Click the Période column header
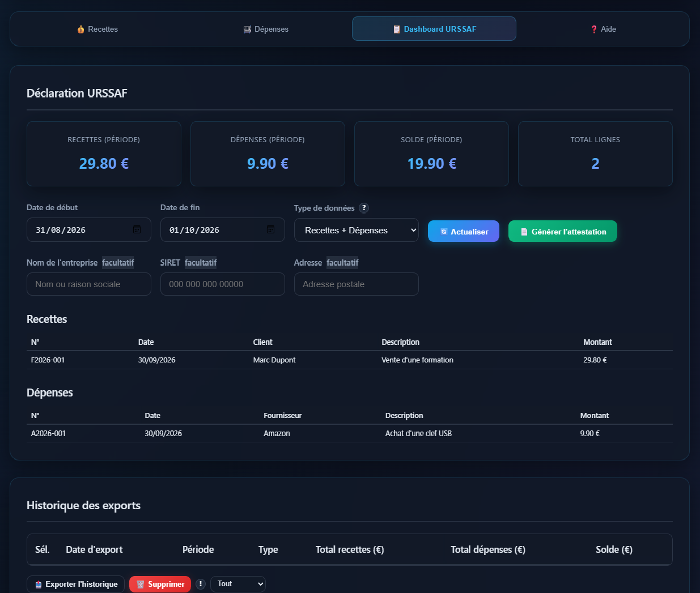This screenshot has width=700, height=593. point(198,549)
